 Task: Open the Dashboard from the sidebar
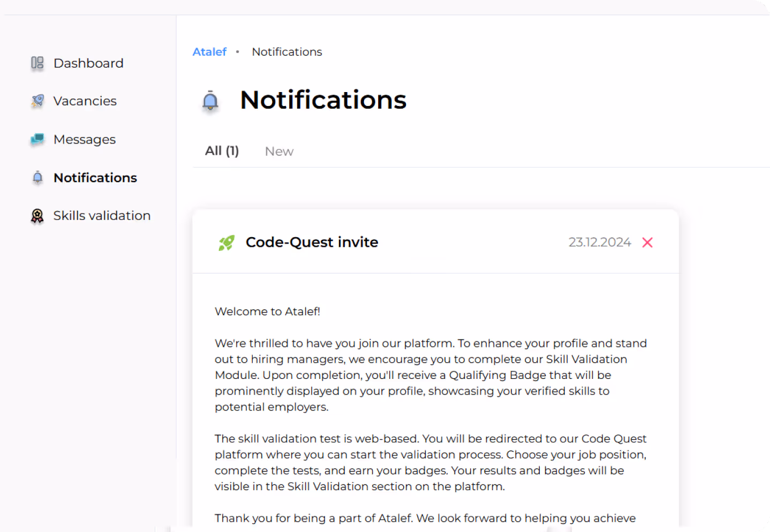88,63
